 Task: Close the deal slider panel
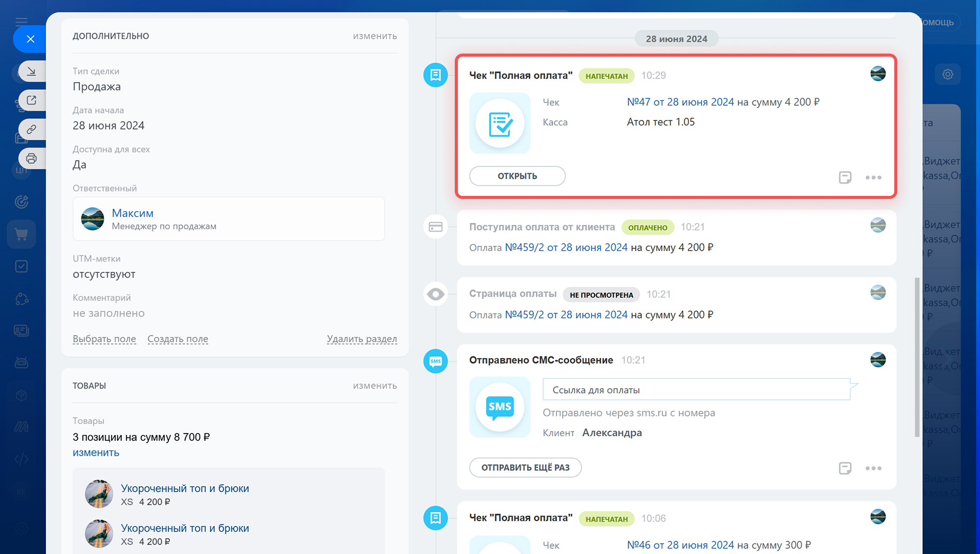coord(30,39)
